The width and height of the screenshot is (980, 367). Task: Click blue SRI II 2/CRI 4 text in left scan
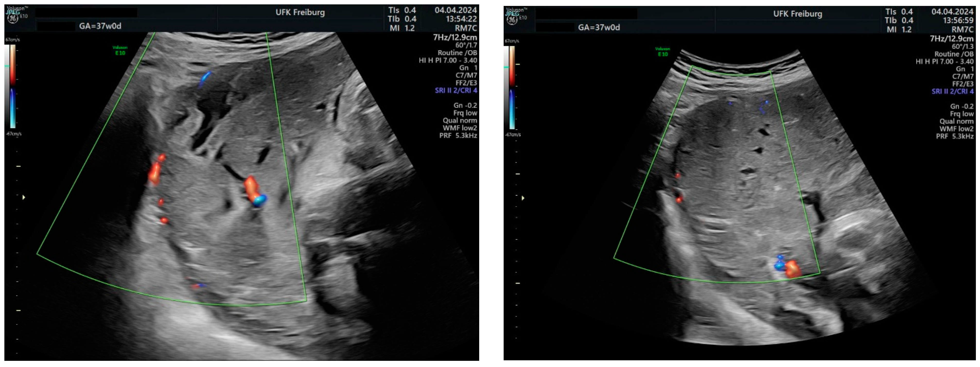tap(456, 91)
